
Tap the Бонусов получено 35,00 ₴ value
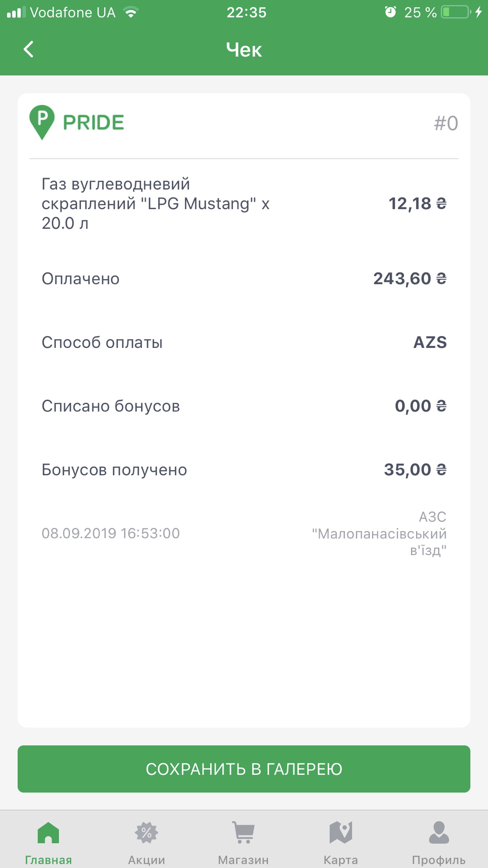click(415, 470)
